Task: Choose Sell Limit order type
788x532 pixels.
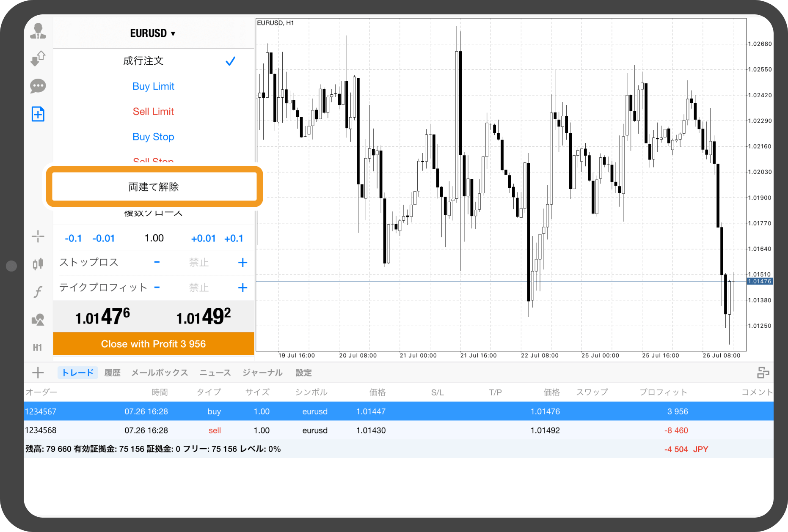Action: click(153, 112)
